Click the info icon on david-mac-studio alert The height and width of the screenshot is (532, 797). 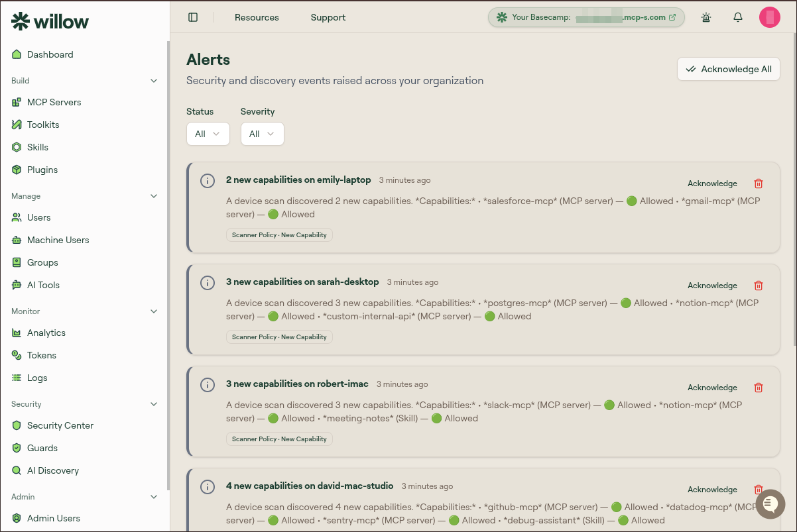[x=208, y=487]
